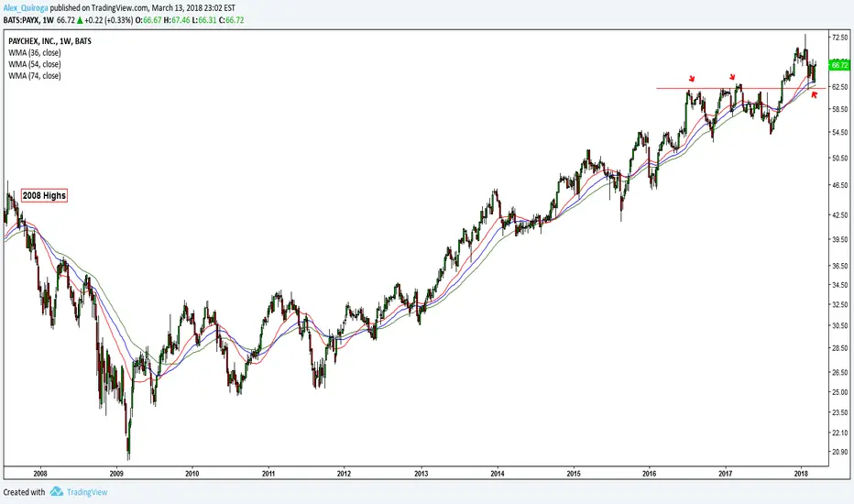Image resolution: width=854 pixels, height=504 pixels.
Task: Click the 34.50 price axis label
Action: (x=840, y=284)
